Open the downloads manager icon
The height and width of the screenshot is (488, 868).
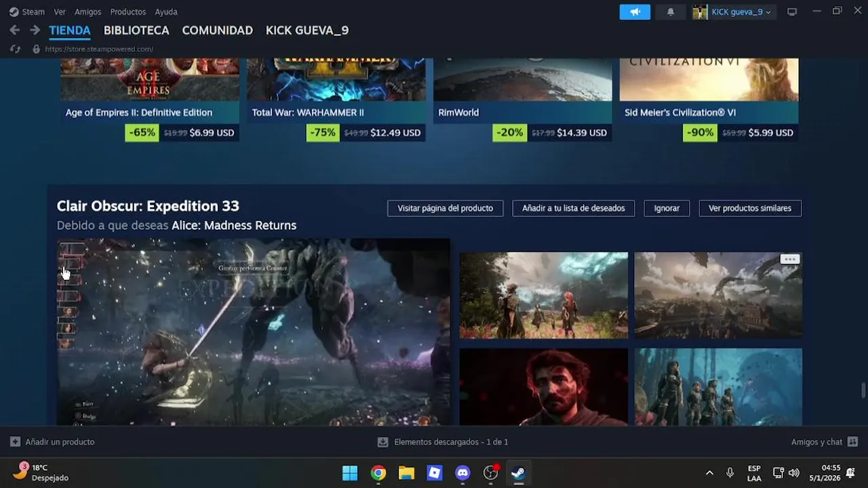(382, 442)
